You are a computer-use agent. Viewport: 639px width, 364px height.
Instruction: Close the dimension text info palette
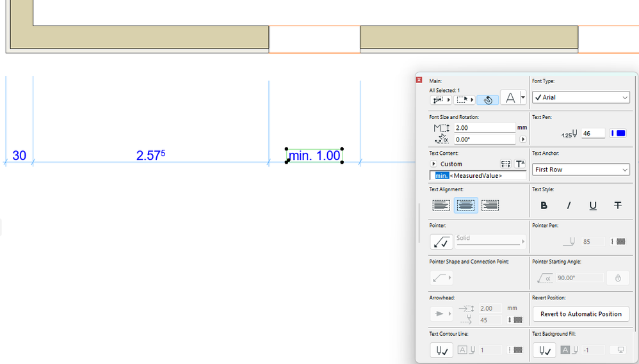pyautogui.click(x=419, y=80)
